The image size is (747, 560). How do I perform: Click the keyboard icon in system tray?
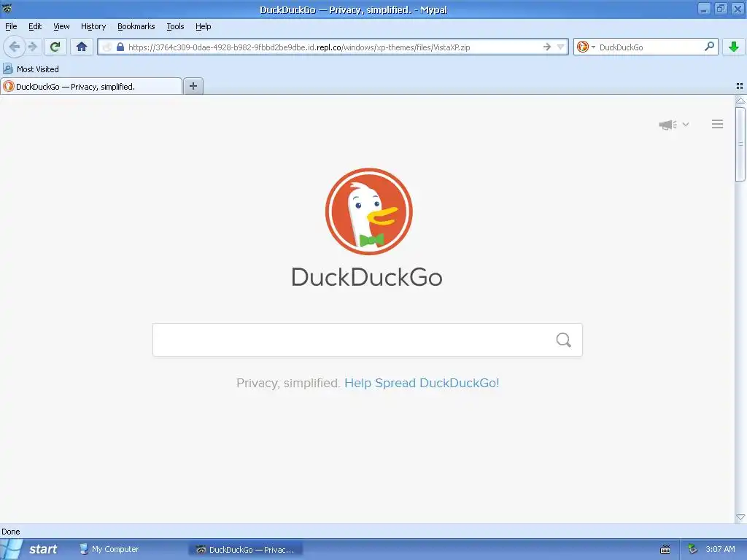click(x=665, y=550)
